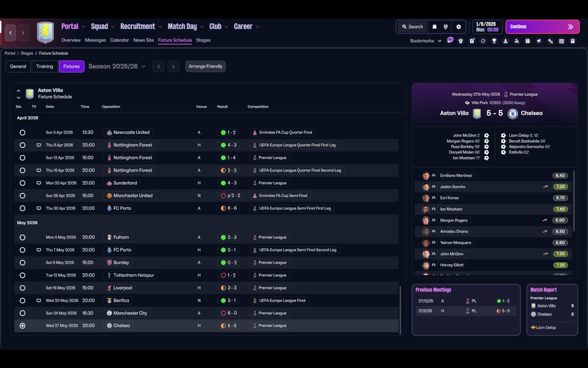Click the Aston Villa club badge in header
This screenshot has height=368, width=588.
[x=45, y=32]
